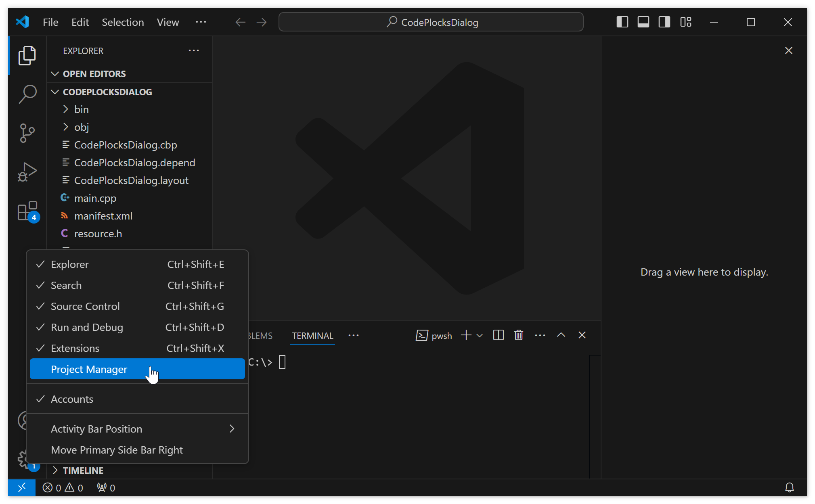Open additional panel views ellipsis next to TERMINAL

tap(353, 335)
